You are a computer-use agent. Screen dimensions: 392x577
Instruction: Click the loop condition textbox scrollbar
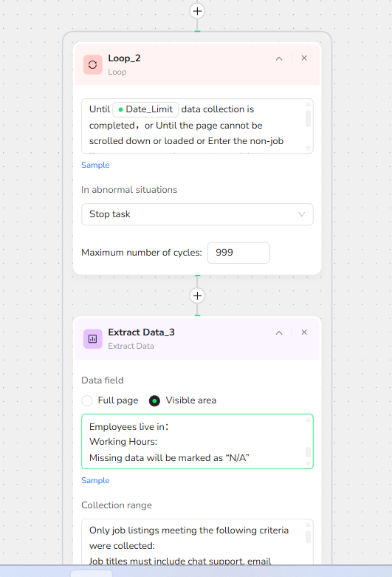(308, 119)
